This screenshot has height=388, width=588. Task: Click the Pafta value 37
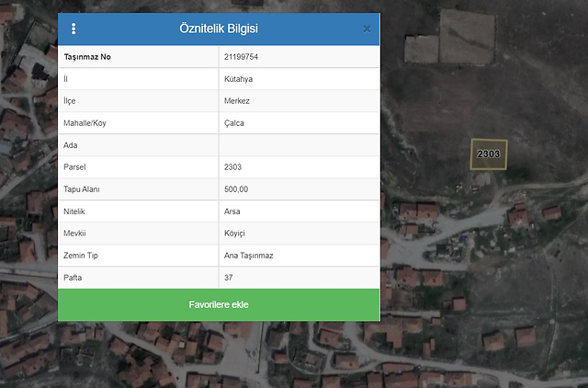[229, 277]
